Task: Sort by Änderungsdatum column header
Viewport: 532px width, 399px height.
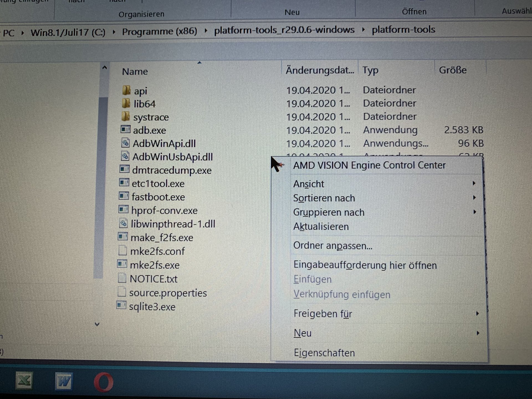Action: coord(320,70)
